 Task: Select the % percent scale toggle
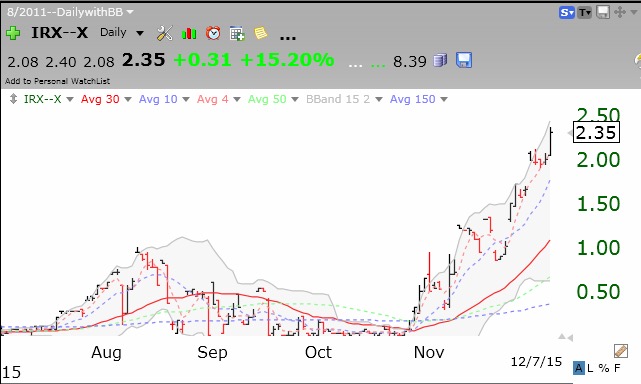604,368
